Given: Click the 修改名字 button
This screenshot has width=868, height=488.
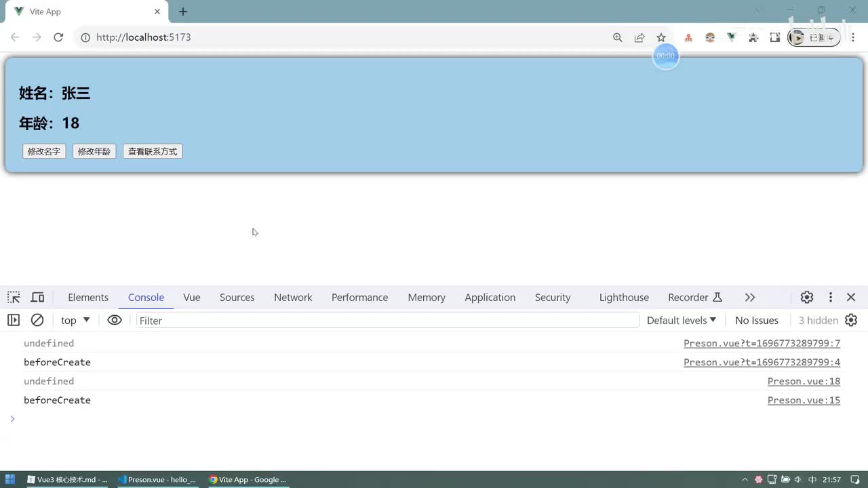Looking at the screenshot, I should [x=44, y=151].
